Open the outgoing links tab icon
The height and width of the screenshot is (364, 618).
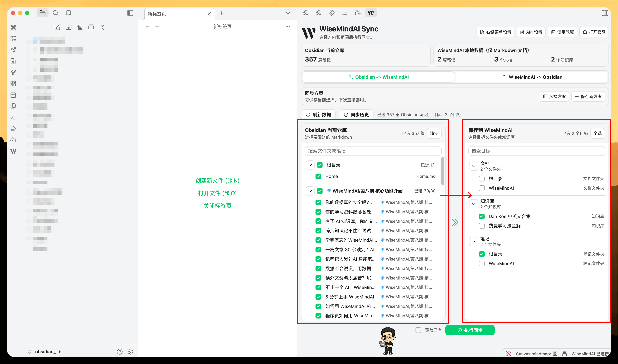318,13
